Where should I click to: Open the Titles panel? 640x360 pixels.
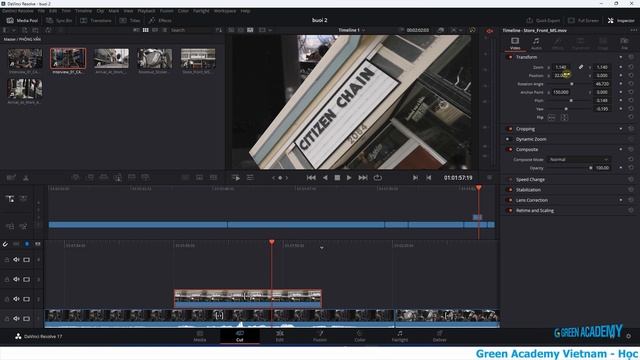(x=130, y=20)
